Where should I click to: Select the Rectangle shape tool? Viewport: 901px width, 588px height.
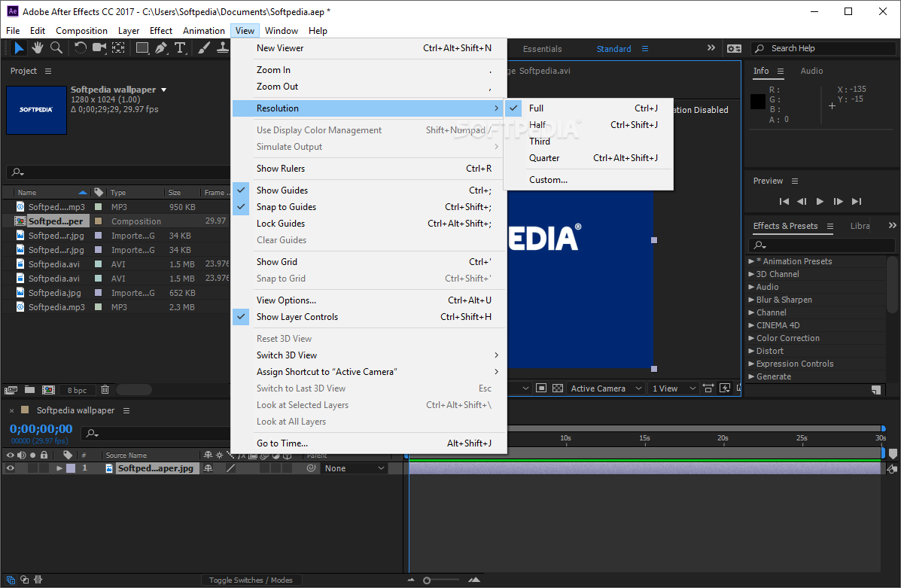click(142, 47)
